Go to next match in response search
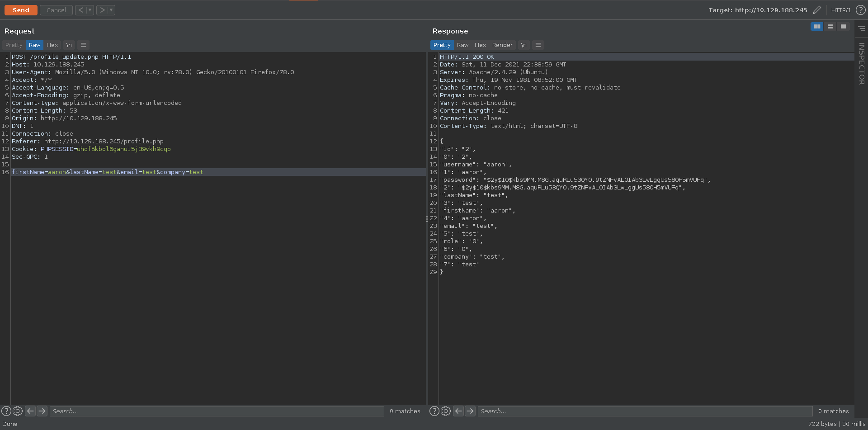This screenshot has width=868, height=430. coord(470,411)
